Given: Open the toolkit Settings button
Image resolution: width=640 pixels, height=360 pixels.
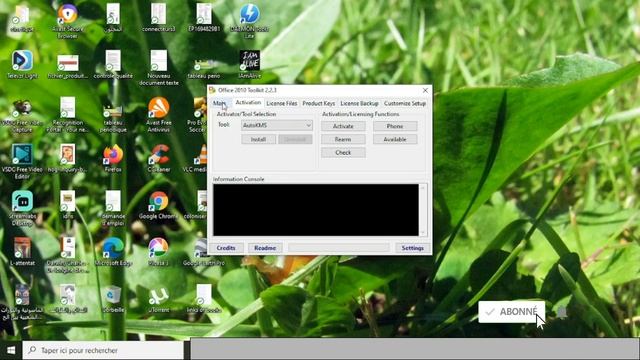Looking at the screenshot, I should (x=412, y=248).
